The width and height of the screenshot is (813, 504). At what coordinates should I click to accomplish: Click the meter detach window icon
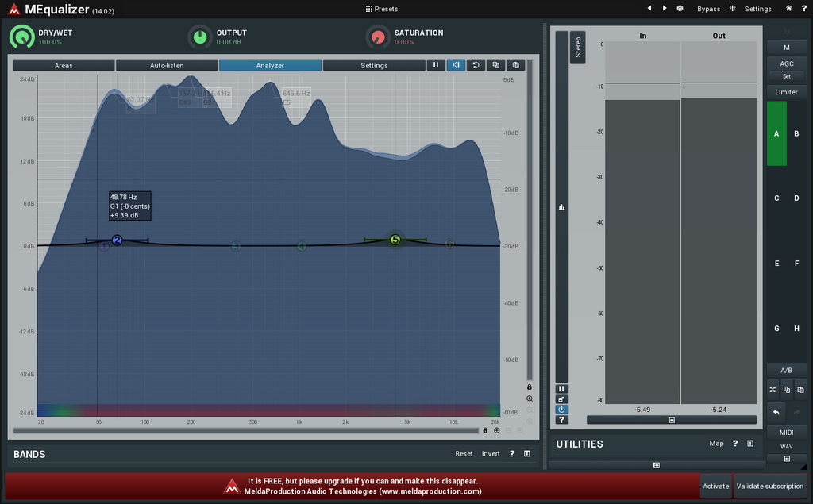(x=561, y=399)
